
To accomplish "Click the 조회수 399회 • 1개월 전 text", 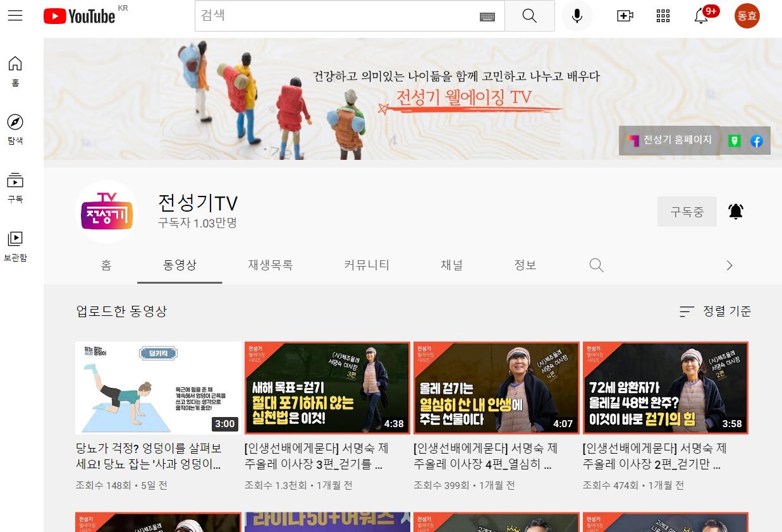I will (464, 485).
